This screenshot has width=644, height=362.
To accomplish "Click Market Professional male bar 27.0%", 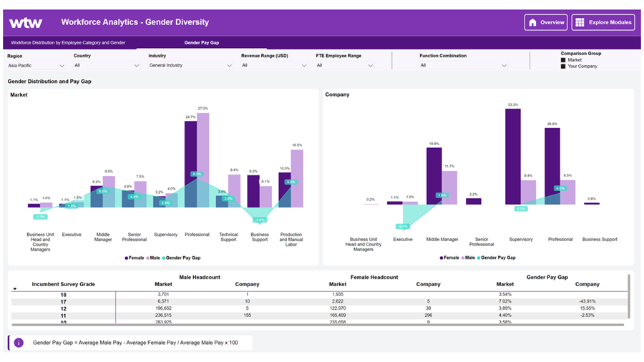I will pyautogui.click(x=203, y=160).
